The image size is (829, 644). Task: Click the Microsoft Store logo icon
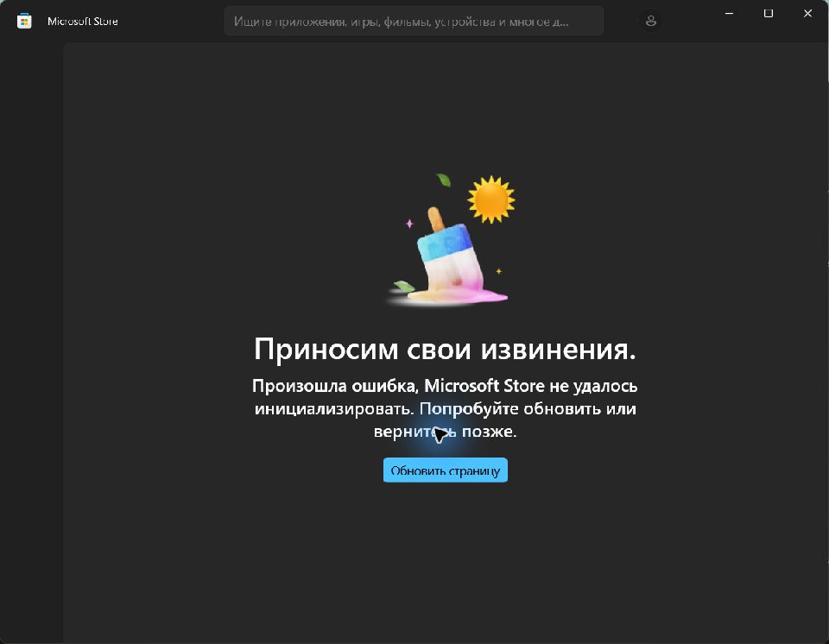click(x=24, y=21)
